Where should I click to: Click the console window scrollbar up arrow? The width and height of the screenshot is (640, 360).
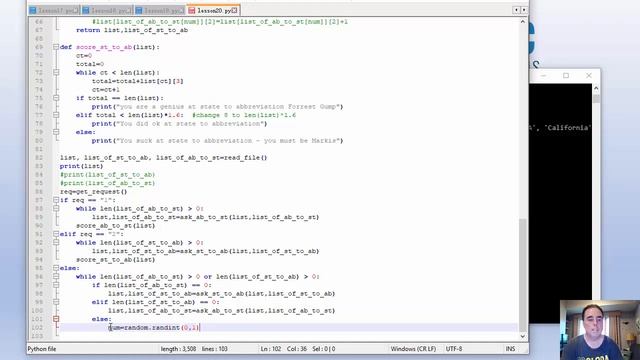(x=596, y=88)
